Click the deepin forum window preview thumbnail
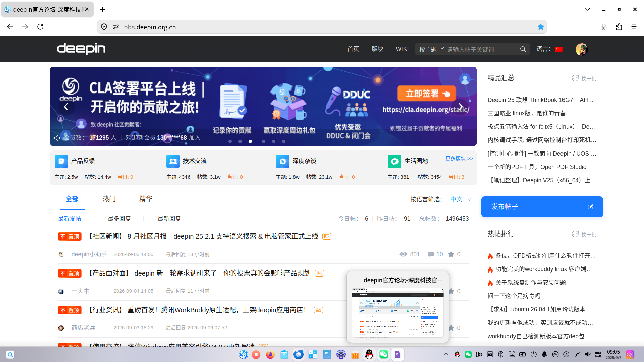This screenshot has height=362, width=644. (397, 312)
